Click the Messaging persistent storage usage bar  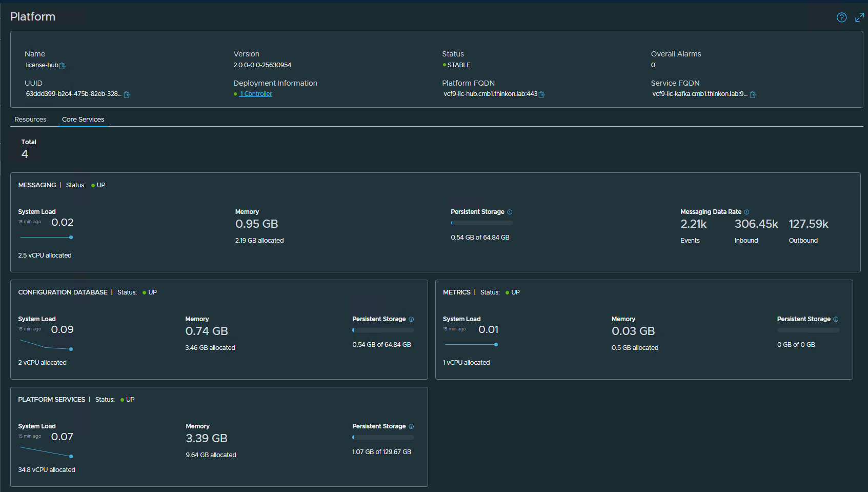pyautogui.click(x=482, y=223)
